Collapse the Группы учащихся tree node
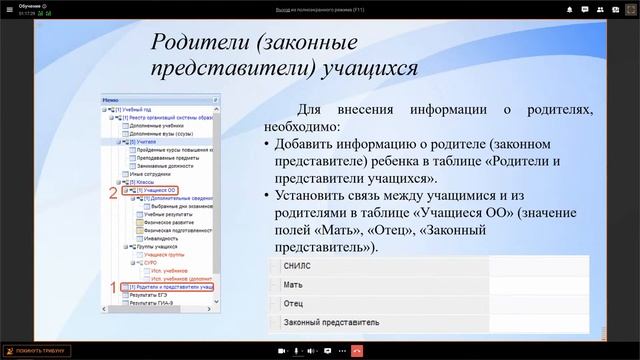This screenshot has width=640, height=360. [126, 247]
